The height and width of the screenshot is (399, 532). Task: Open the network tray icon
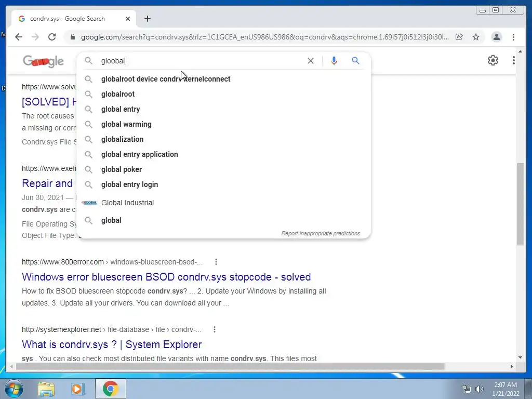click(467, 389)
